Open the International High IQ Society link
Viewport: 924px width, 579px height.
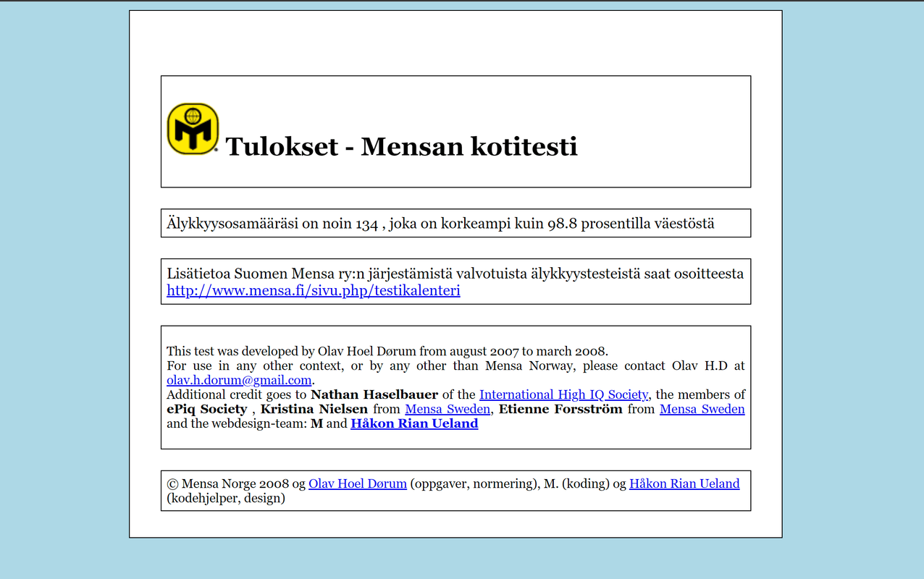pos(563,394)
